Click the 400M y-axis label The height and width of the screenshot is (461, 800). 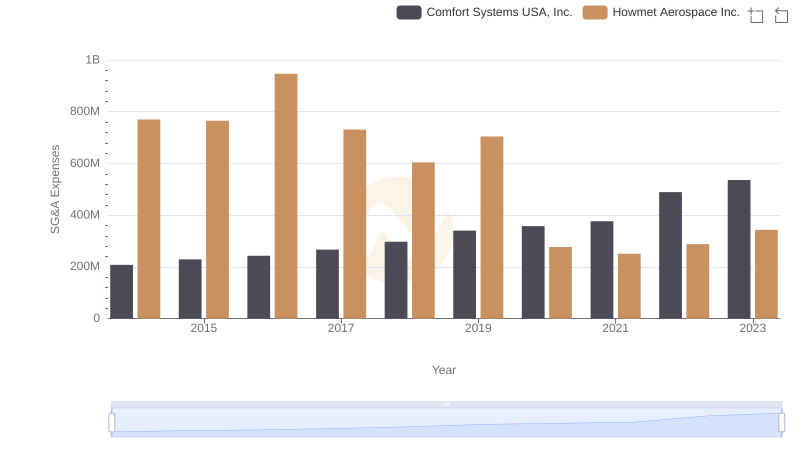tap(85, 215)
